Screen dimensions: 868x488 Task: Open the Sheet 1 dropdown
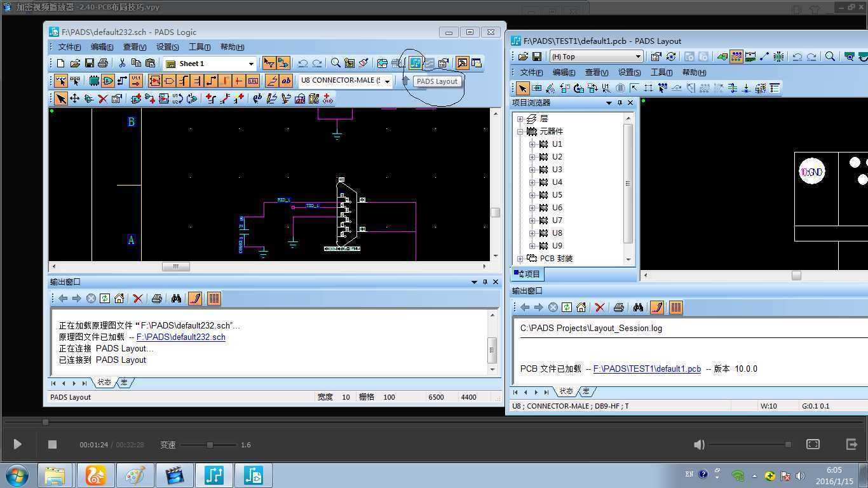click(251, 64)
